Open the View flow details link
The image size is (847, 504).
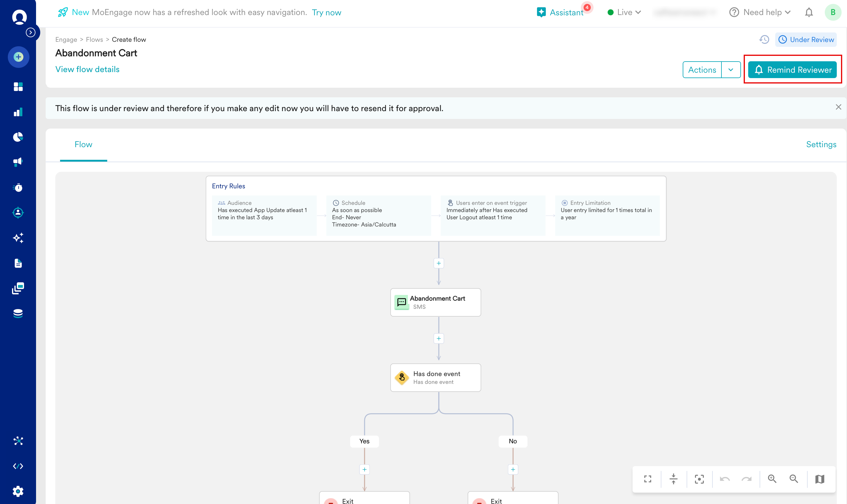point(87,69)
